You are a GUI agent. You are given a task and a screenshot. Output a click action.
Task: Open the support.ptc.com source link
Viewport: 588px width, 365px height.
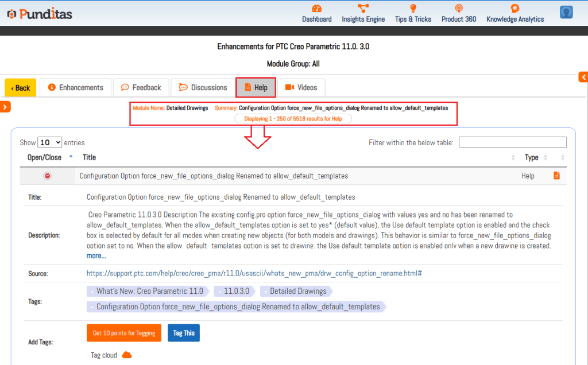pyautogui.click(x=254, y=273)
